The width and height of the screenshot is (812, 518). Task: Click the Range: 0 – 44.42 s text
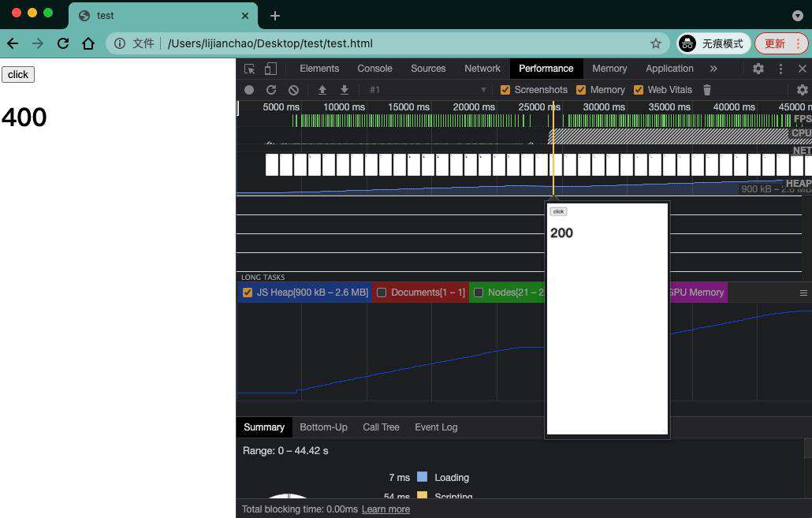[285, 451]
